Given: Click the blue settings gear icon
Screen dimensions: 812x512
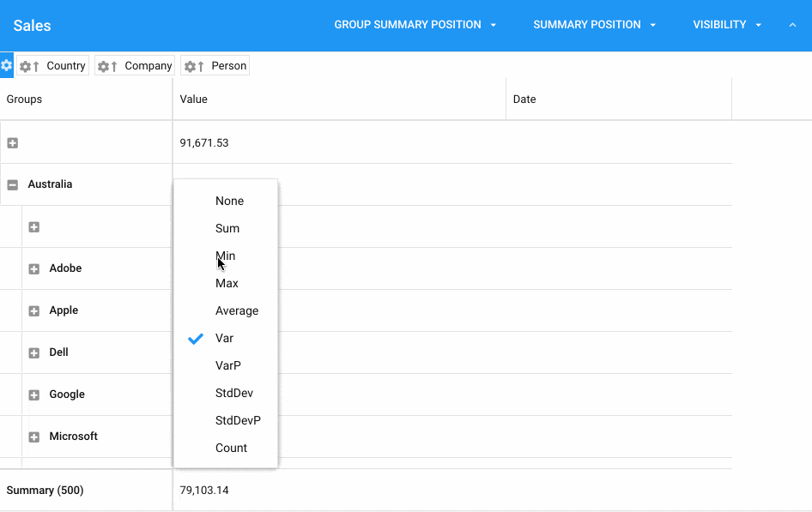Looking at the screenshot, I should (x=6, y=66).
